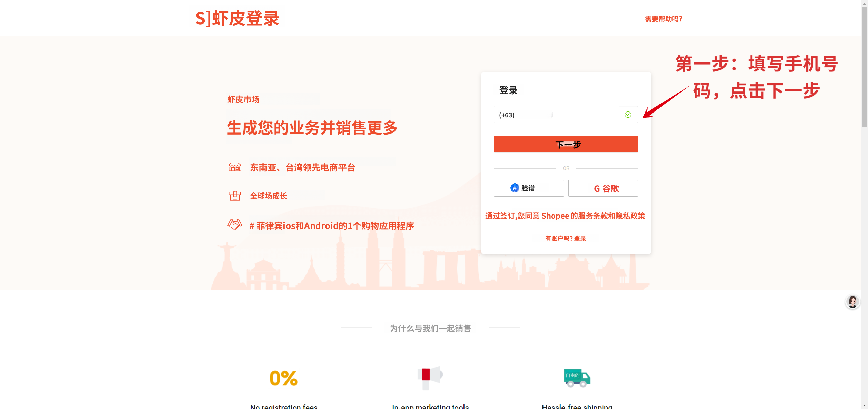Focus the (+63) phone number input field
Screen dimensions: 868x409
pos(566,115)
